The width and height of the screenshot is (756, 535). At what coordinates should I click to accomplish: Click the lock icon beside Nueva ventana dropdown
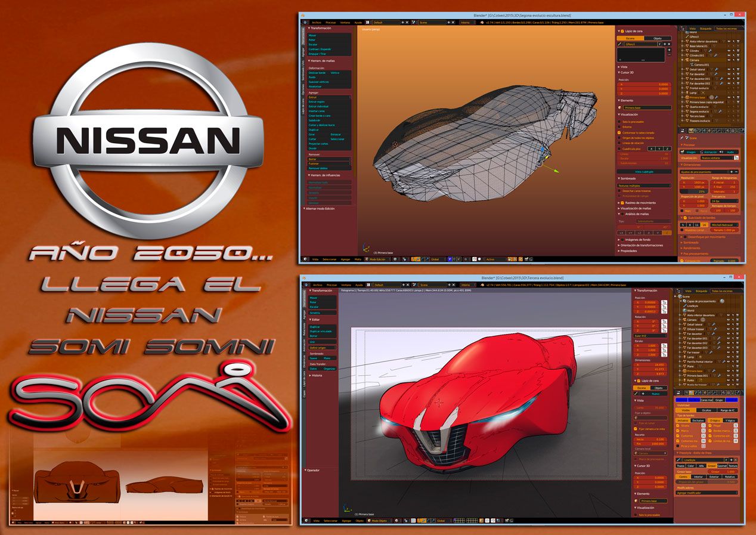pyautogui.click(x=736, y=158)
